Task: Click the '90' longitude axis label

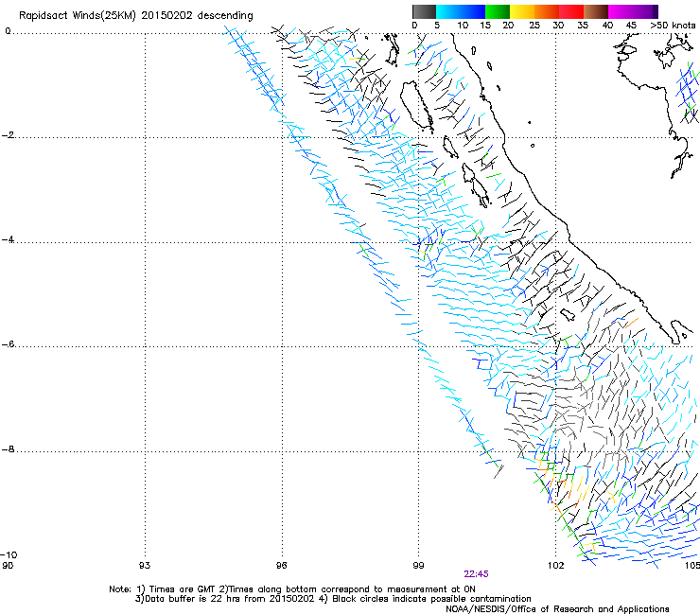Action: click(x=8, y=566)
